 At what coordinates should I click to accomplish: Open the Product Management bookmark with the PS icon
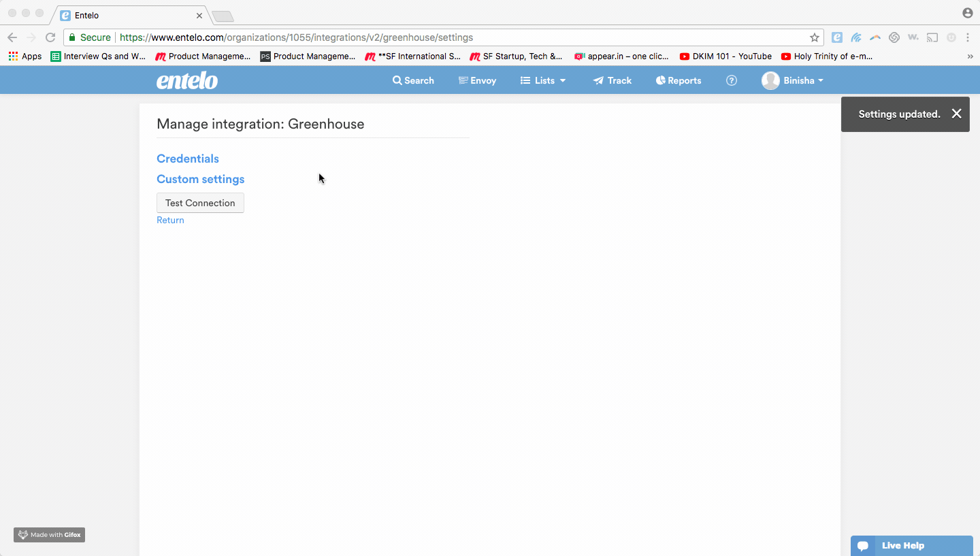[x=308, y=56]
